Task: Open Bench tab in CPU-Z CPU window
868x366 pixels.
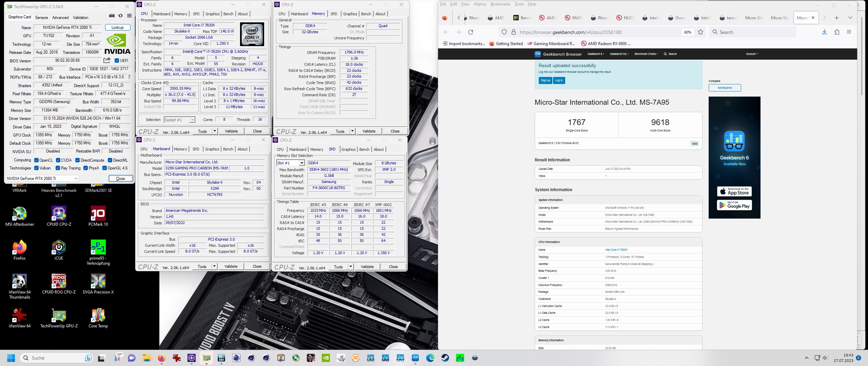Action: click(228, 14)
